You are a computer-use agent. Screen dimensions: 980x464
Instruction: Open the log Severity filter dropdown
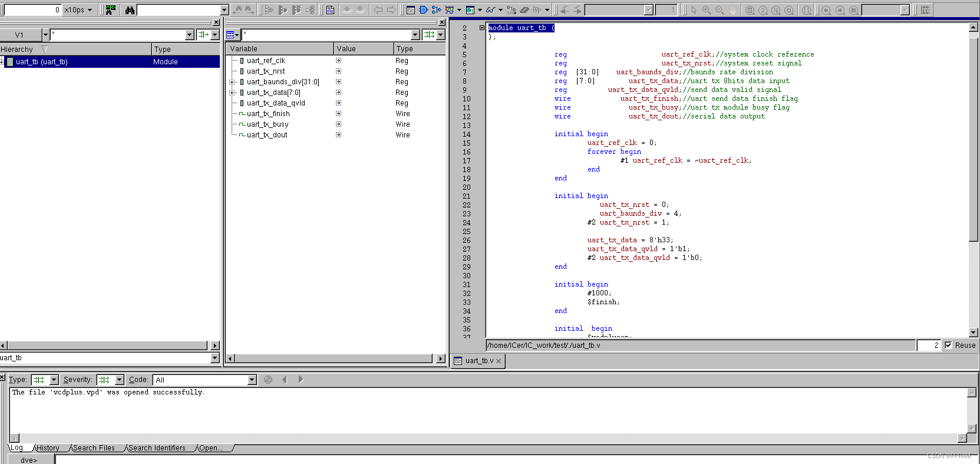coord(119,380)
